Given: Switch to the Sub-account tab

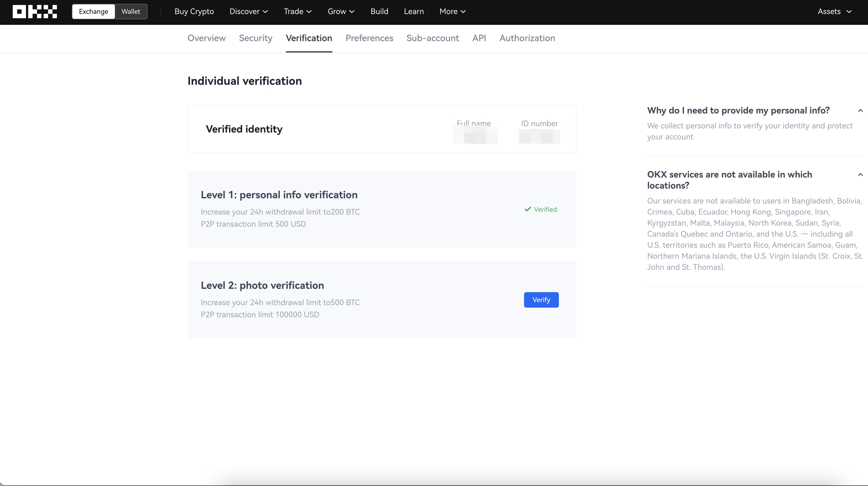Looking at the screenshot, I should tap(433, 38).
